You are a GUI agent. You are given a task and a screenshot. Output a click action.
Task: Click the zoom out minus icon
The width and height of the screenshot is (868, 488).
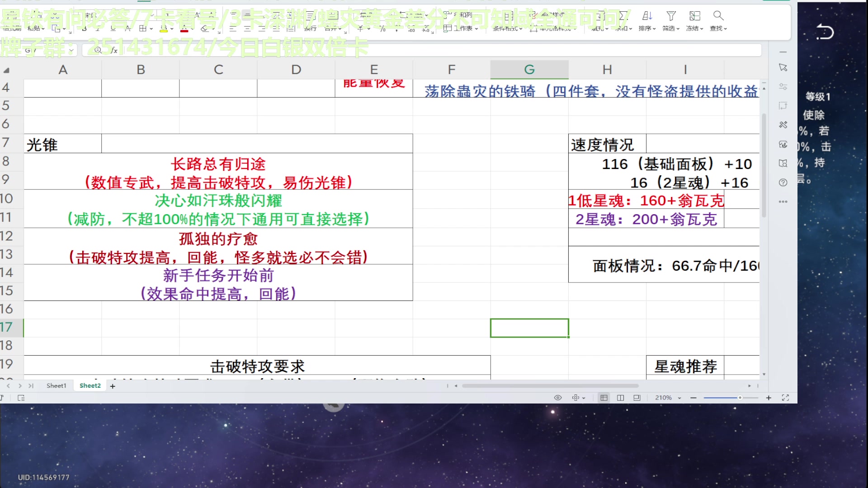coord(693,398)
